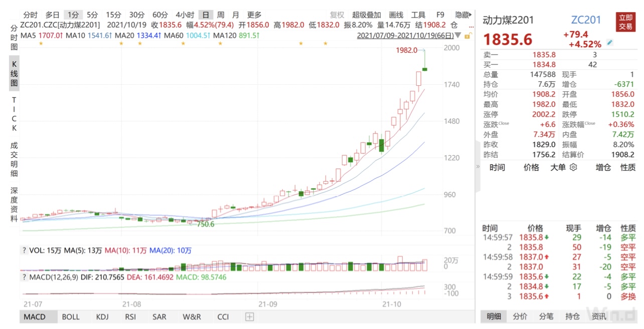Open 成交明细 in left sidebar
The image size is (644, 329).
(14, 159)
